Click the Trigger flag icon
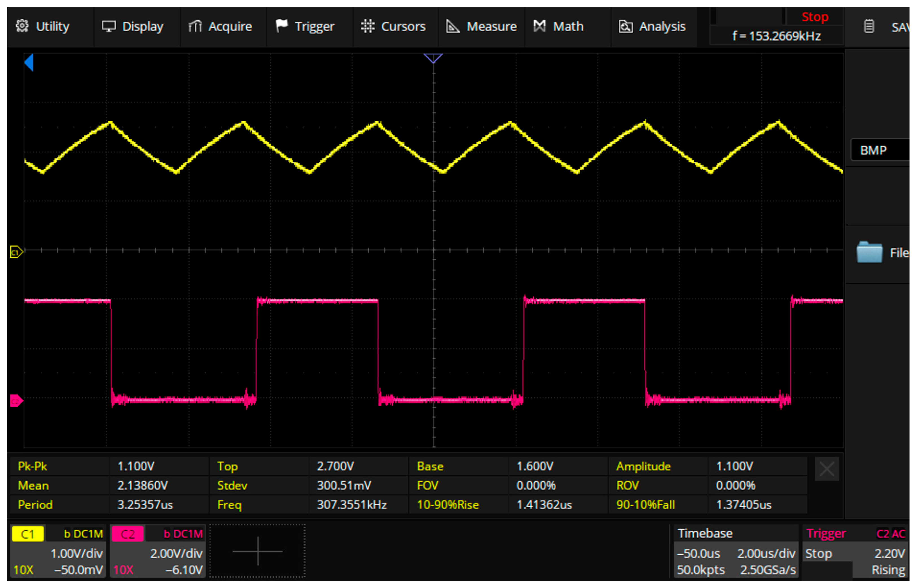 282,26
